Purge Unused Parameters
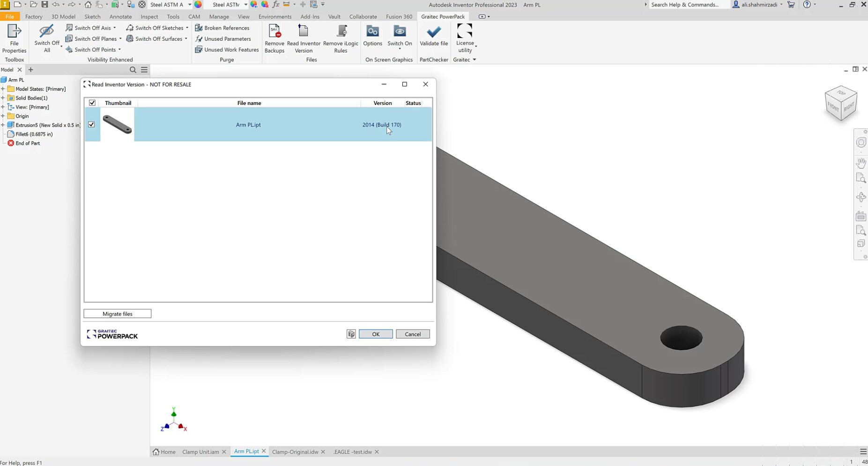The width and height of the screenshot is (868, 466). [x=223, y=38]
